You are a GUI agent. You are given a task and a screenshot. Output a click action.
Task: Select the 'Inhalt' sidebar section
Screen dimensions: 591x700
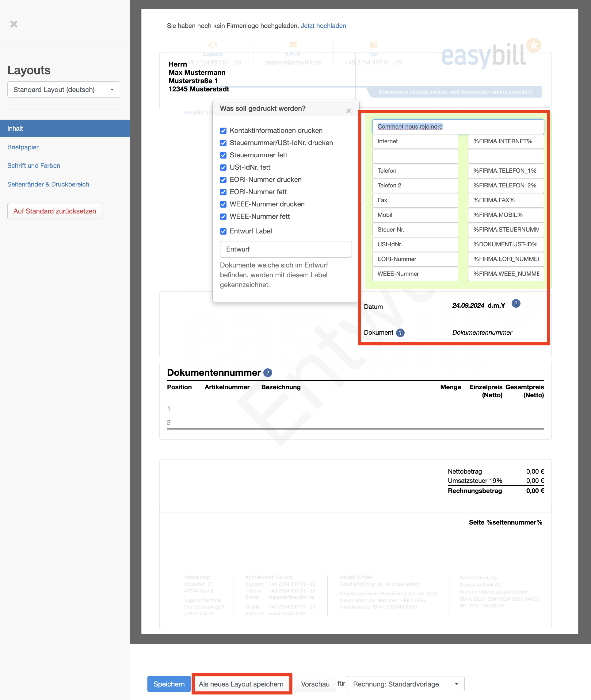pos(65,129)
